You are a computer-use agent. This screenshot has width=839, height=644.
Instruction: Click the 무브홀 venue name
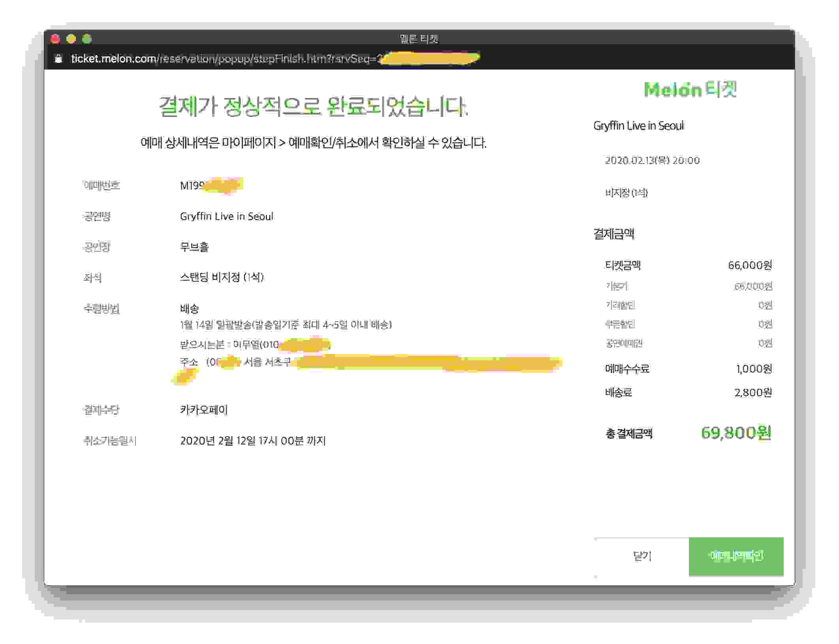[194, 247]
